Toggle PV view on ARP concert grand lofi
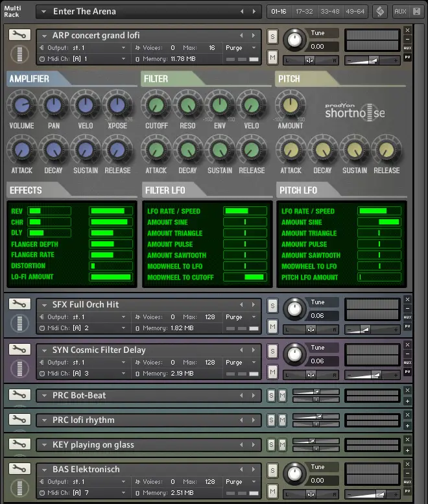Image resolution: width=428 pixels, height=504 pixels. (x=407, y=57)
